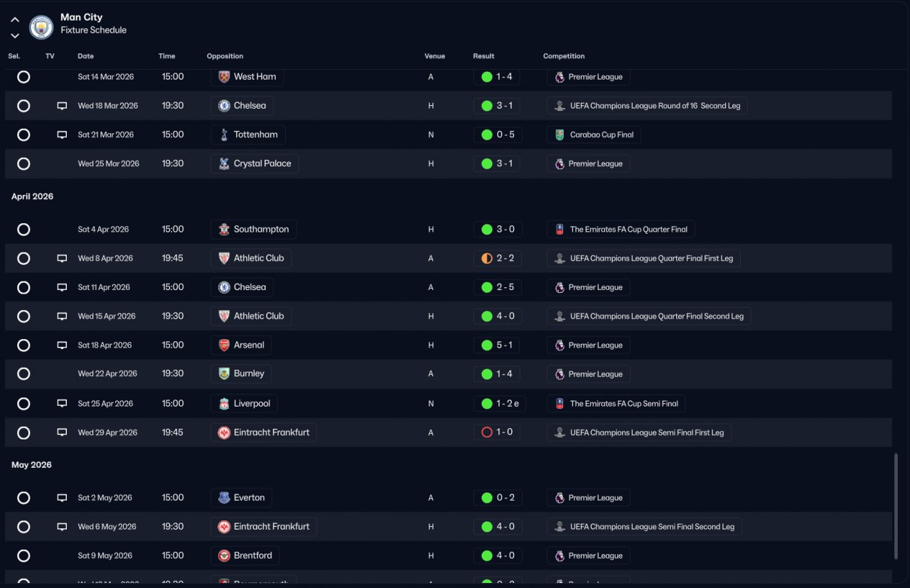Screen dimensions: 910x588
Task: View the 1 - 0 loss result
Action: pyautogui.click(x=497, y=432)
